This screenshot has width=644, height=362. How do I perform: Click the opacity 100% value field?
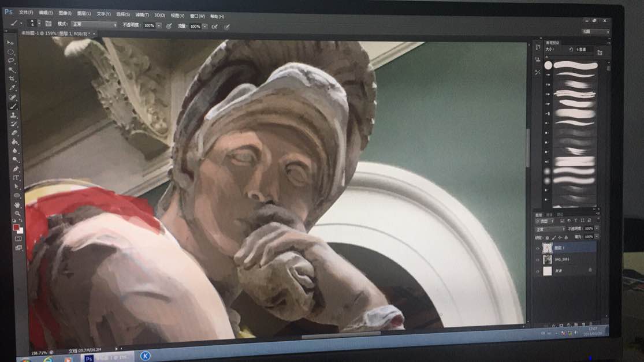tap(150, 25)
